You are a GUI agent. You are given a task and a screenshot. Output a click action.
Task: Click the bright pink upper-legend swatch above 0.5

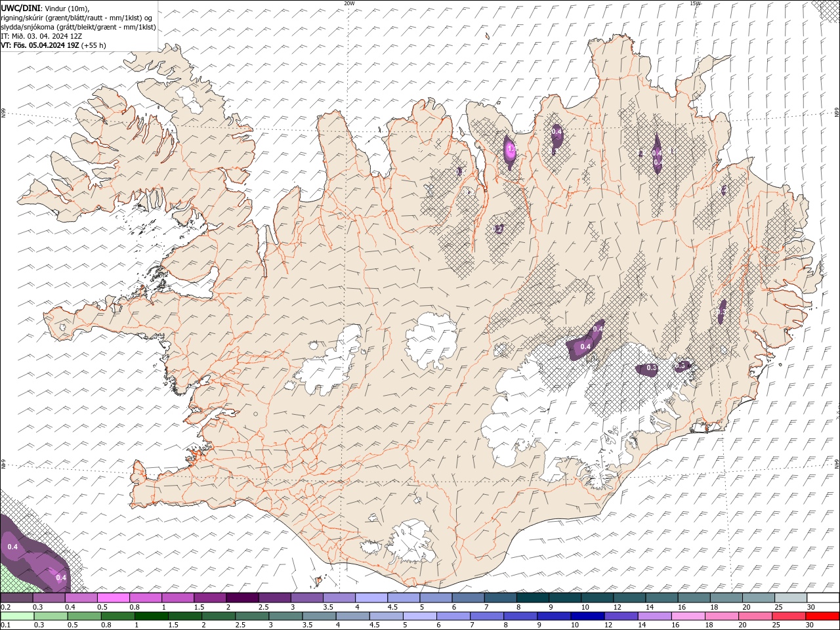(x=113, y=598)
